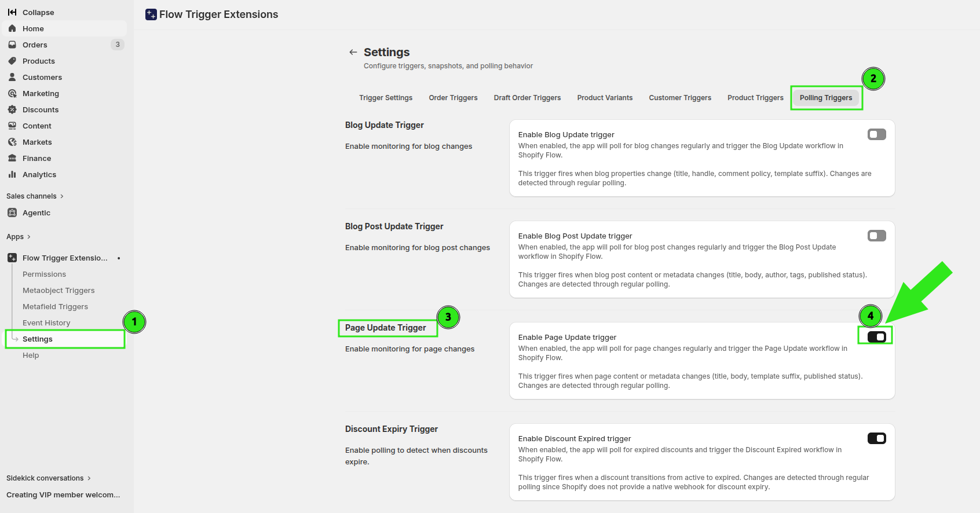980x513 pixels.
Task: Click the Marketing target icon
Action: [x=12, y=93]
